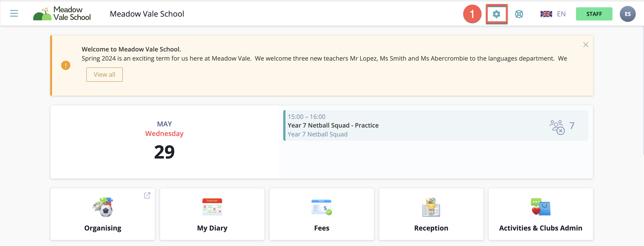Open the Fees module tile
The height and width of the screenshot is (246, 644).
322,214
